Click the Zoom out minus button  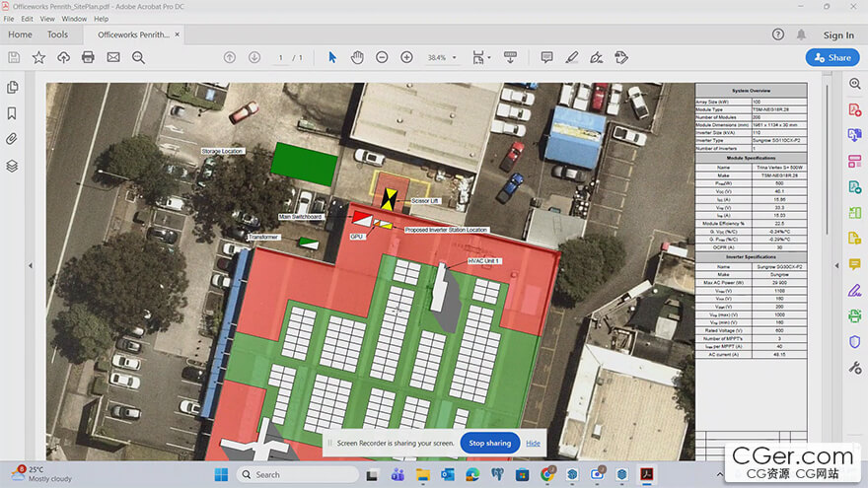click(x=382, y=57)
